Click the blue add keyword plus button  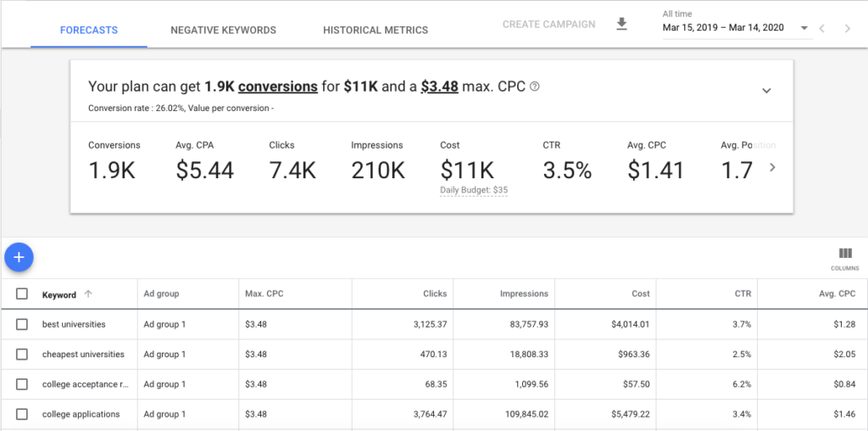19,257
